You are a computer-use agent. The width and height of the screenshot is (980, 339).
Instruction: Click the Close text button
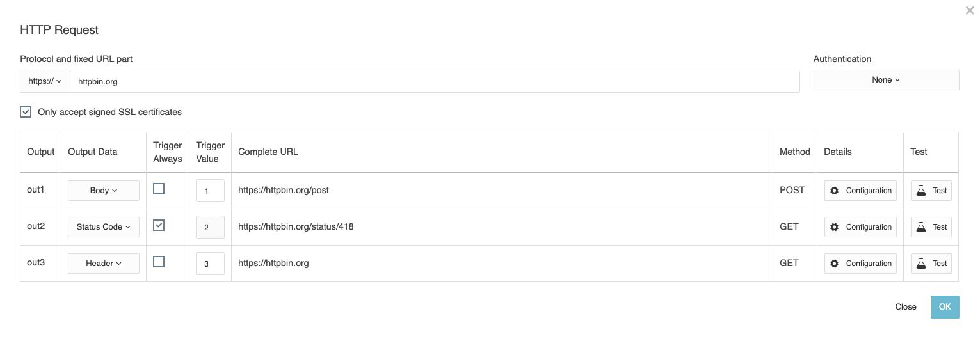click(906, 307)
